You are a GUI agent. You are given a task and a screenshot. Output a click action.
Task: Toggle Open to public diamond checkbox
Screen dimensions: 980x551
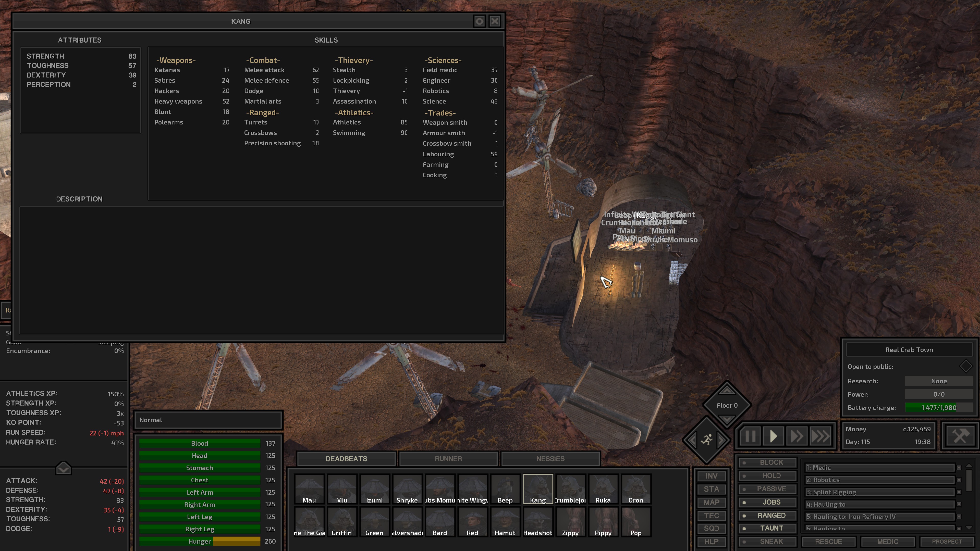click(x=965, y=367)
